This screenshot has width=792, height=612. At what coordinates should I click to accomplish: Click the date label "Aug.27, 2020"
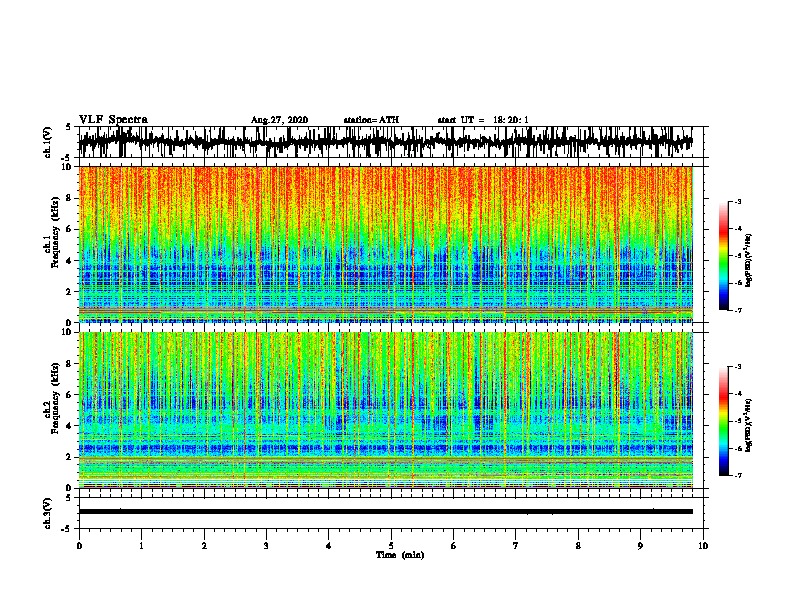coord(279,120)
